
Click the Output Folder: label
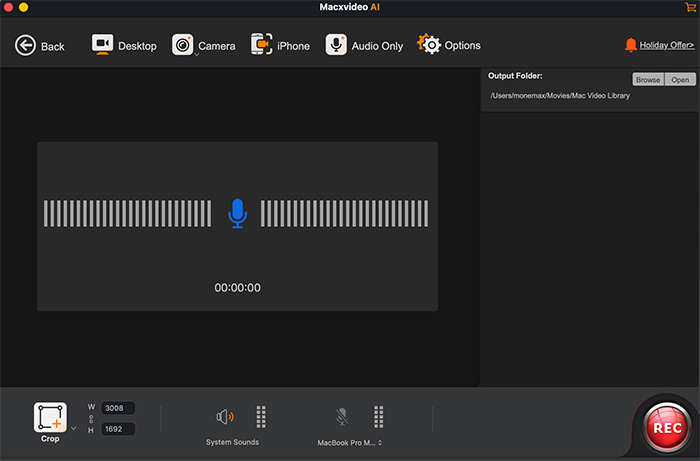pyautogui.click(x=515, y=76)
